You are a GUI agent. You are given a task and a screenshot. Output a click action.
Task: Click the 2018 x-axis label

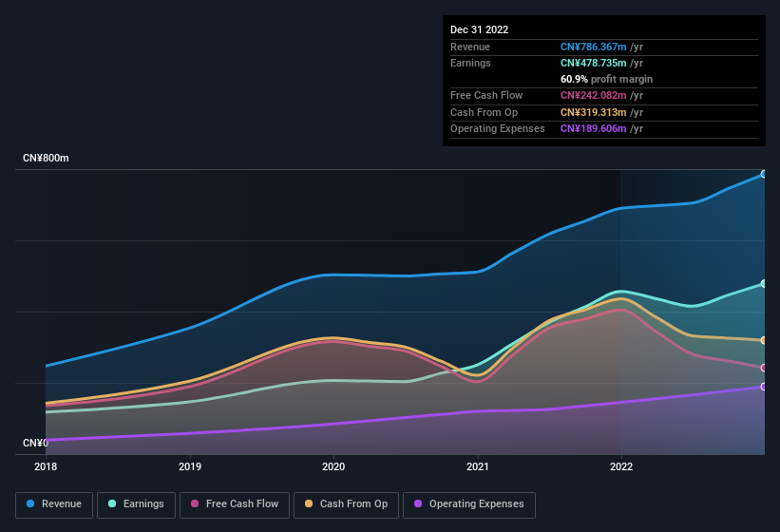tap(46, 466)
